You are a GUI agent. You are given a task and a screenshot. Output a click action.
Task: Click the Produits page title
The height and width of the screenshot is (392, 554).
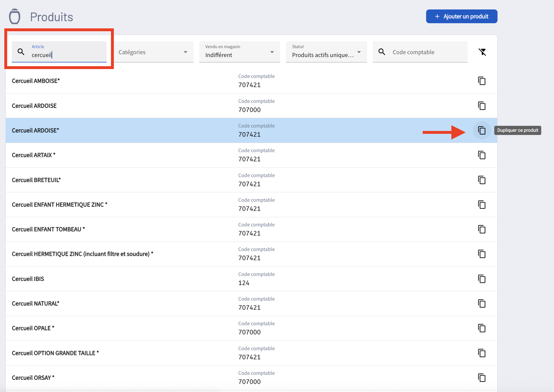(52, 17)
